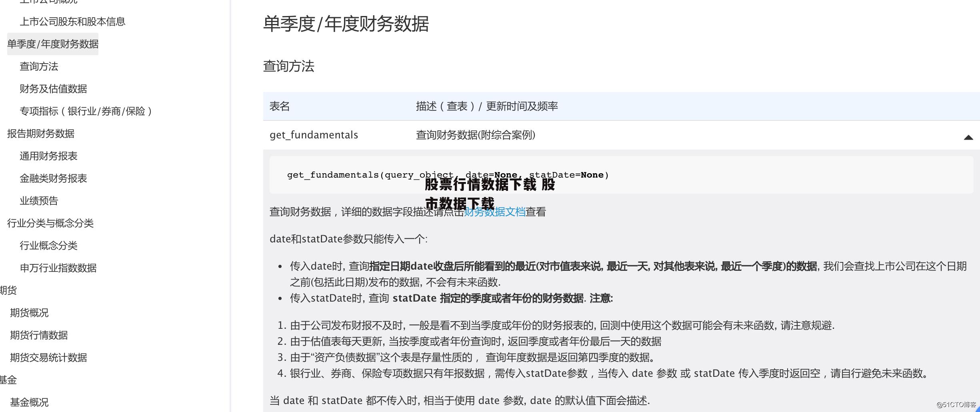Open 金融类财务报表 sidebar item
Image resolution: width=980 pixels, height=412 pixels.
coord(53,178)
